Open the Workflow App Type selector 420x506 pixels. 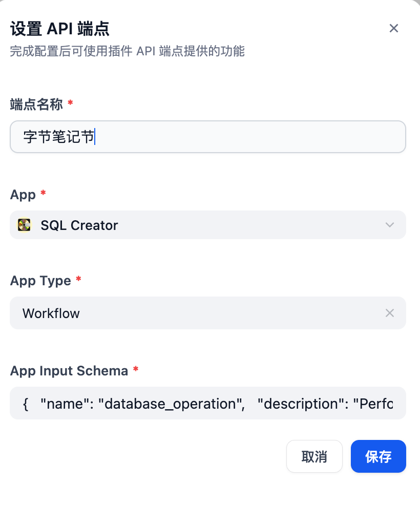[208, 313]
